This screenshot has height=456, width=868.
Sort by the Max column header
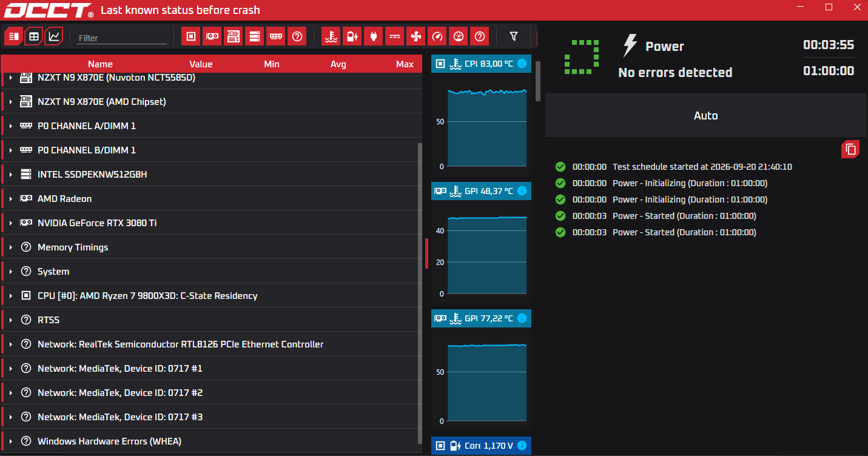(405, 64)
